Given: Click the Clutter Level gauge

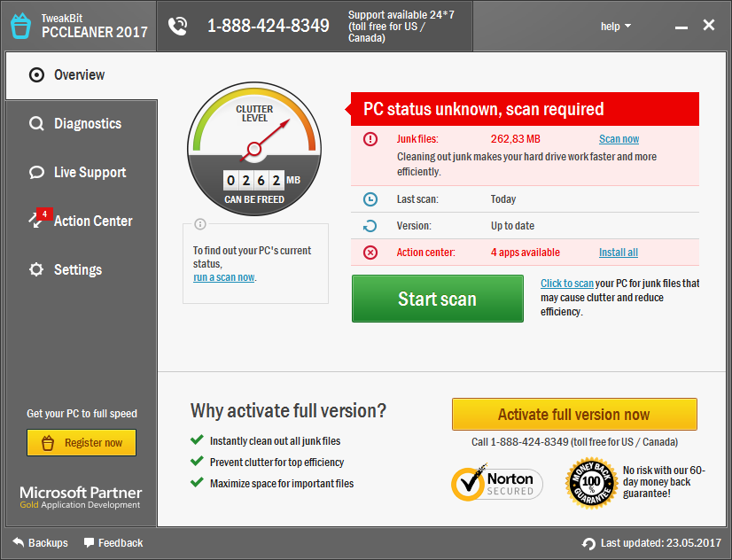Looking at the screenshot, I should 254,148.
